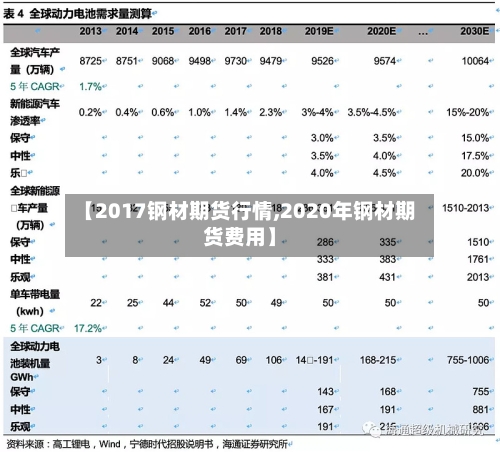Viewport: 500px width, 452px height.
Task: Click the range 15%-20%
Action: pos(468,112)
